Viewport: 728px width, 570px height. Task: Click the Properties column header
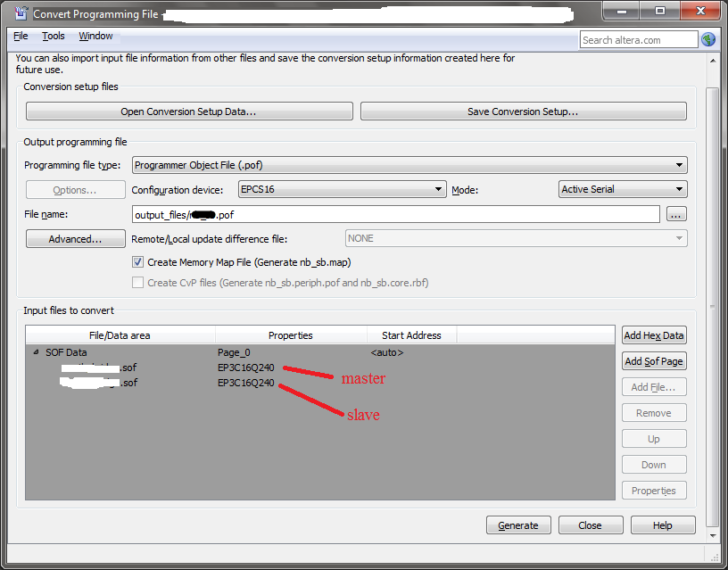click(x=291, y=335)
